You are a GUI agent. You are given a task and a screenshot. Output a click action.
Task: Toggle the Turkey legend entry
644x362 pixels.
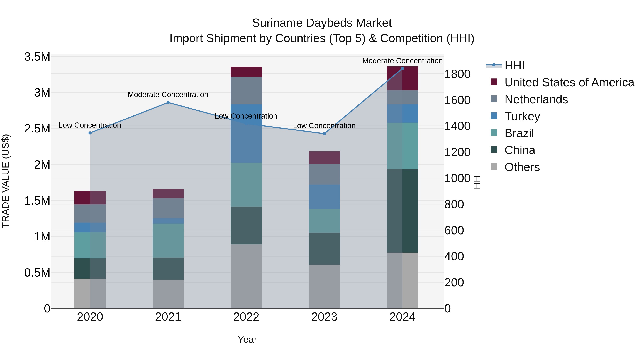(x=515, y=116)
